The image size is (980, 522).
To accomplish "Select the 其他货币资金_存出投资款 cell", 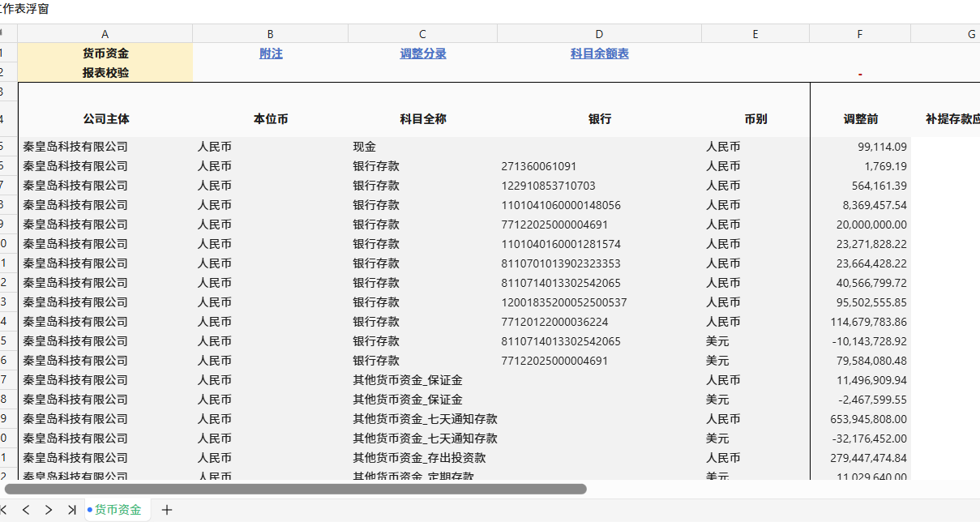I will 423,458.
